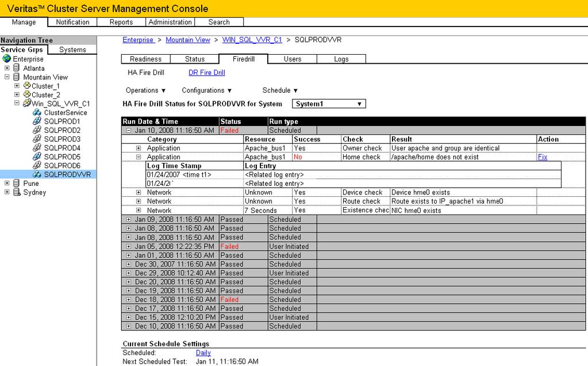Open the Manage top tab
The image size is (588, 366).
(24, 22)
